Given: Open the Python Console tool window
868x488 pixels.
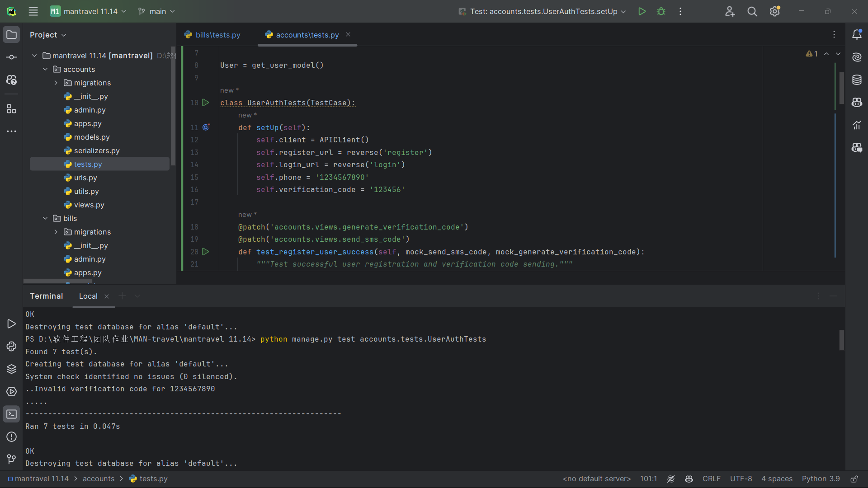Looking at the screenshot, I should tap(11, 347).
